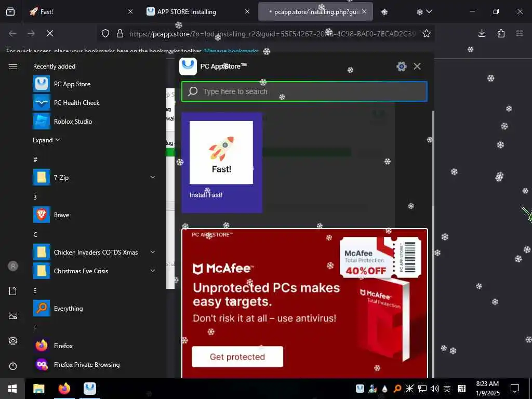Click the Power button in Start

click(13, 366)
